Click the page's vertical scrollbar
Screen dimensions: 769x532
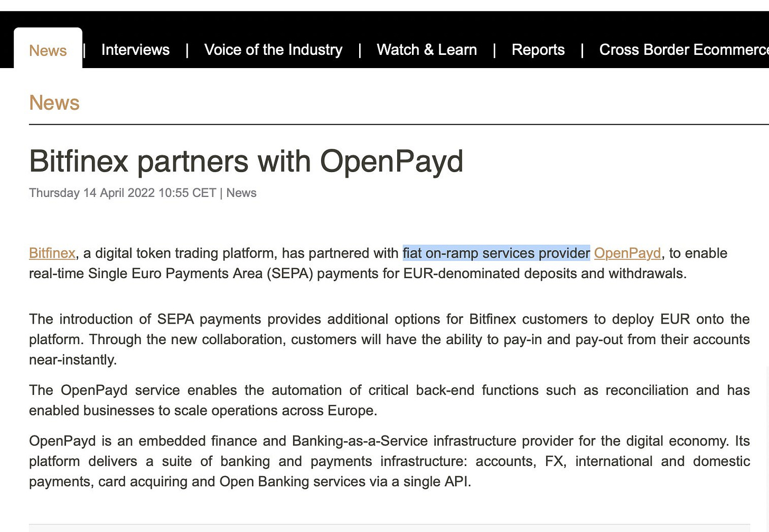pyautogui.click(x=766, y=449)
